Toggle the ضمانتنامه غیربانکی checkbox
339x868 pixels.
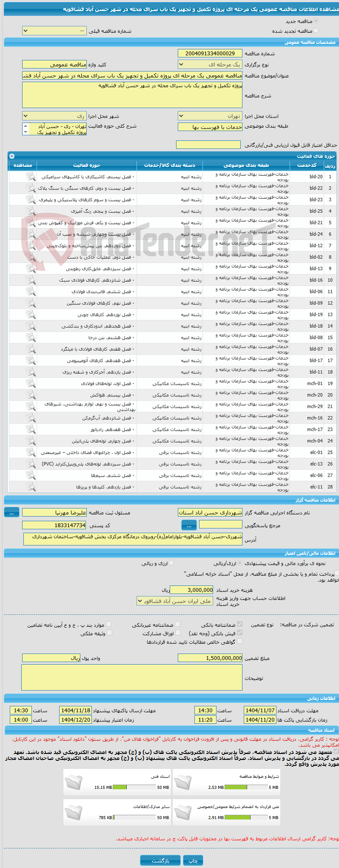(178, 624)
